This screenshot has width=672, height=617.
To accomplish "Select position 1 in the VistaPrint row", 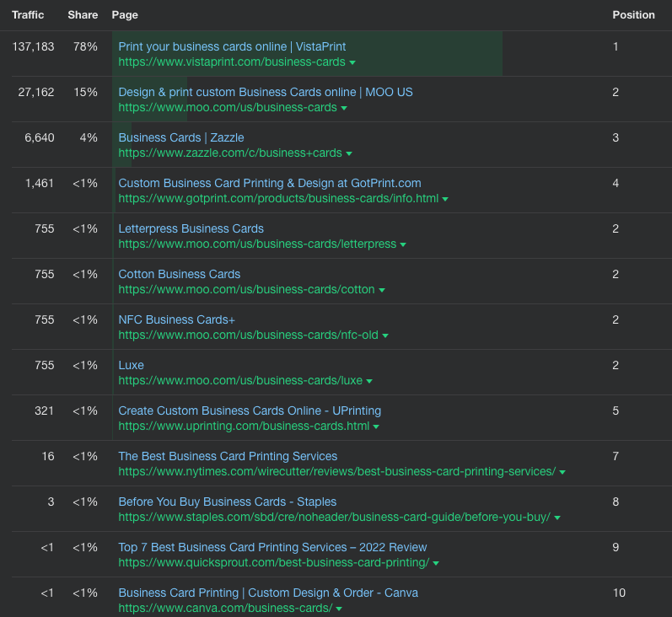I will (616, 46).
